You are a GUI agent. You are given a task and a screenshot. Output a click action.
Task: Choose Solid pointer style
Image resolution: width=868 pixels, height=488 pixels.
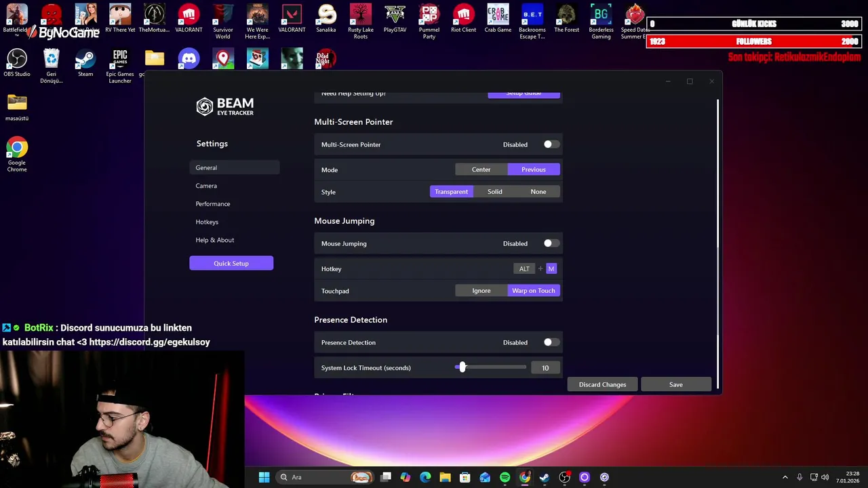point(495,192)
